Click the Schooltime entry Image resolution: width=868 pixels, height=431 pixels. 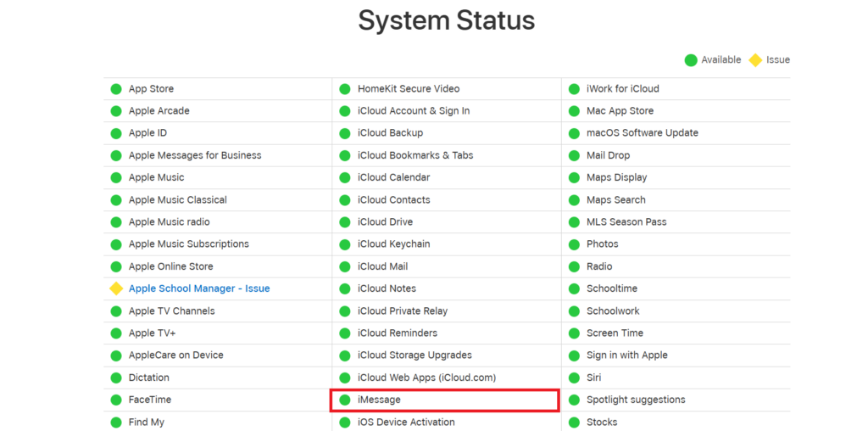point(612,288)
